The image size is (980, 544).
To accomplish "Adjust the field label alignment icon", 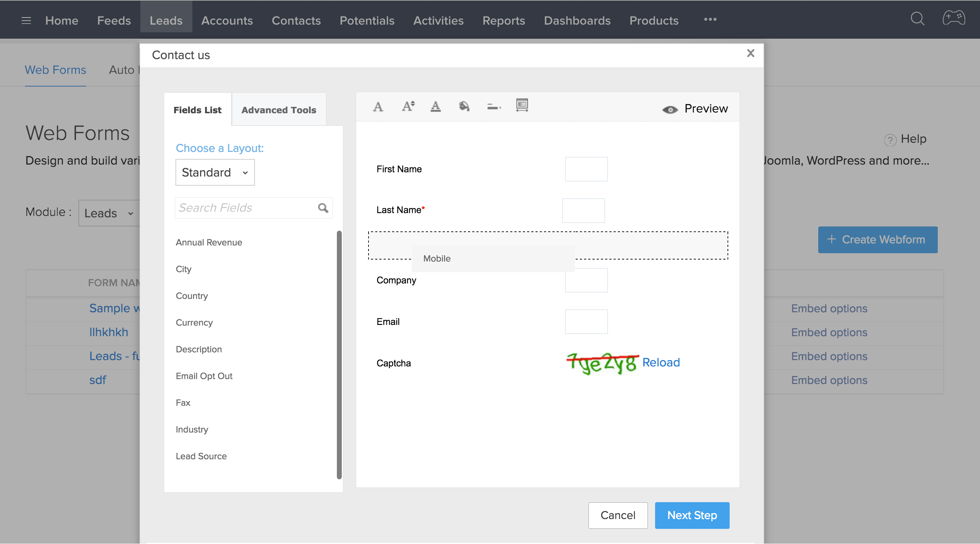I will [493, 107].
